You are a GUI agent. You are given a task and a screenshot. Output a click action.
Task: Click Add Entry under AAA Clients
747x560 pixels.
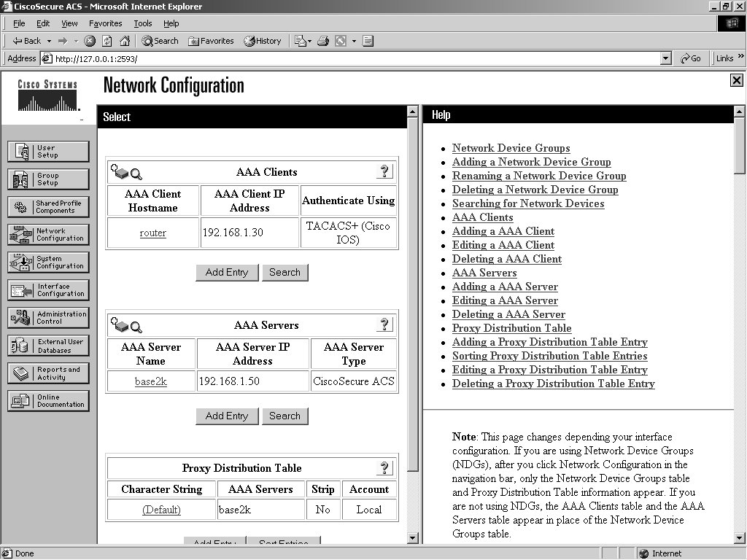[227, 273]
